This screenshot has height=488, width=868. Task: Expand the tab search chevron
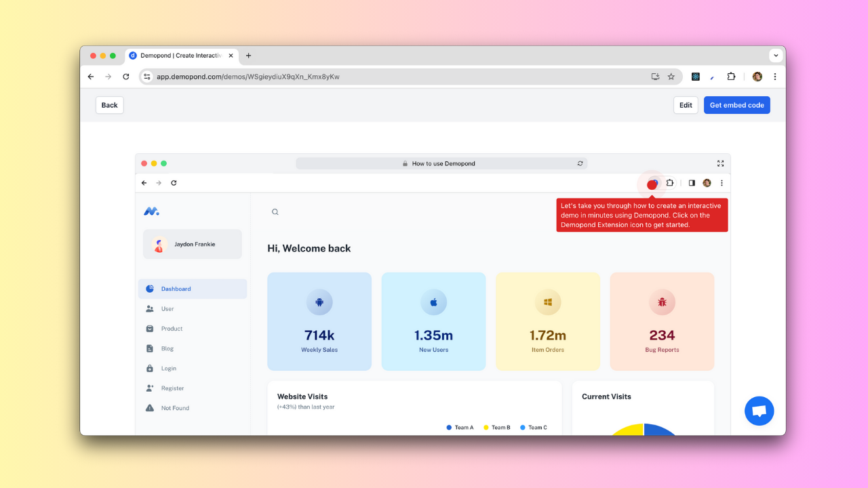[776, 56]
